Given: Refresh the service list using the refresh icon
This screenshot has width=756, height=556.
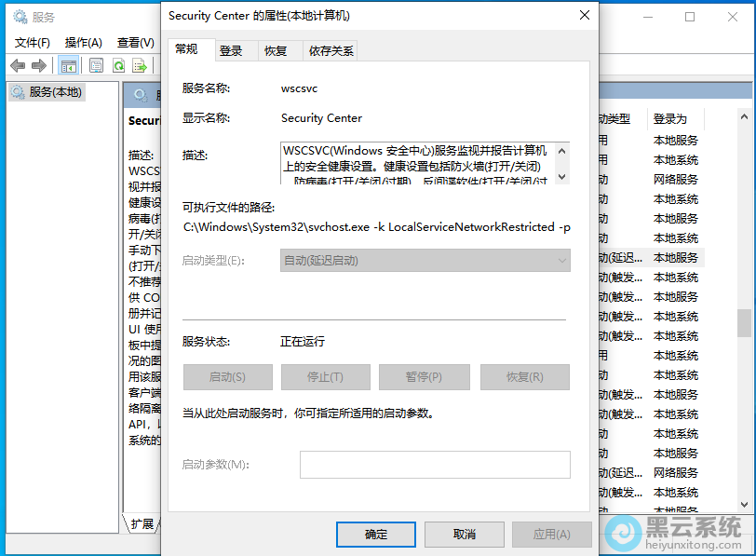Looking at the screenshot, I should pos(120,65).
